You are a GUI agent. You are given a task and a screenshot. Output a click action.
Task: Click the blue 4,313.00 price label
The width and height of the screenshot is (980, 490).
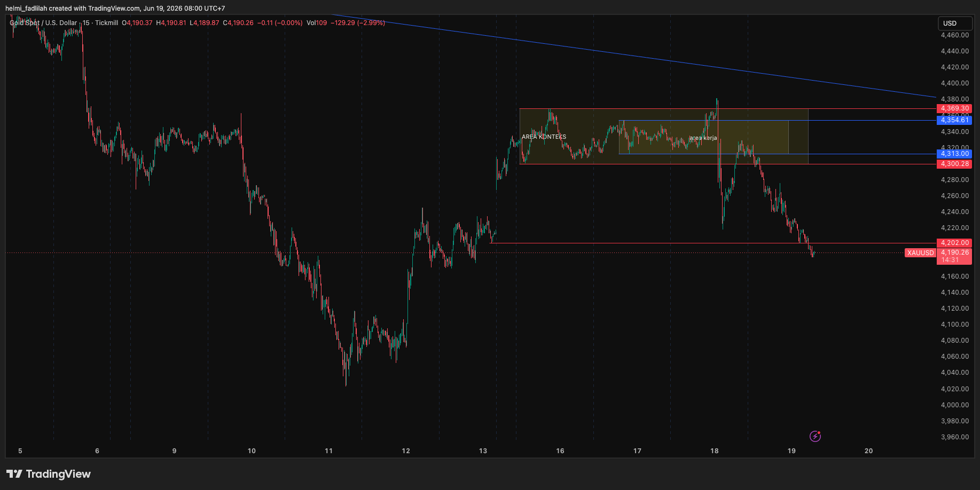(x=954, y=154)
